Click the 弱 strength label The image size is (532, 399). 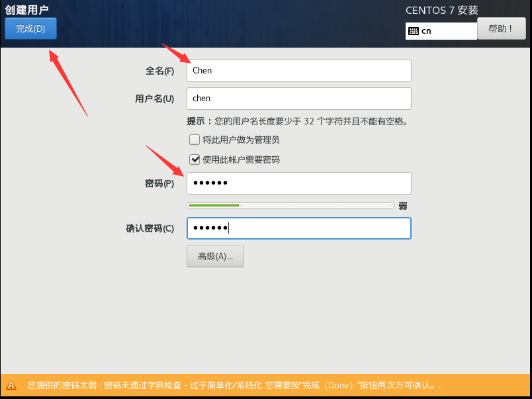(x=403, y=206)
